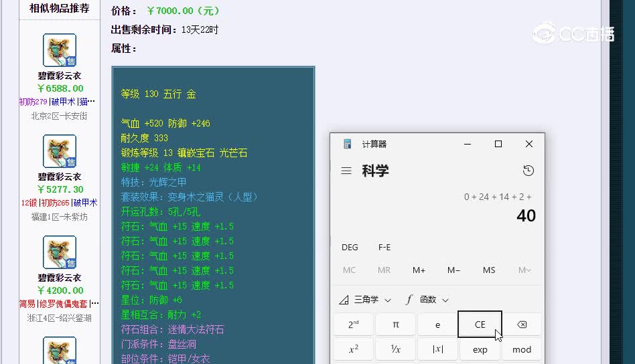Click the ¥5277.30 price text

[x=60, y=189]
